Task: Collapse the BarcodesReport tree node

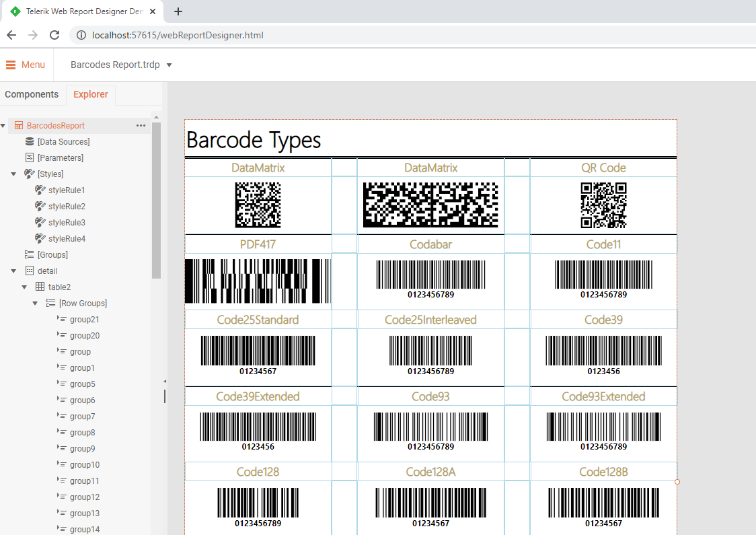Action: click(4, 126)
